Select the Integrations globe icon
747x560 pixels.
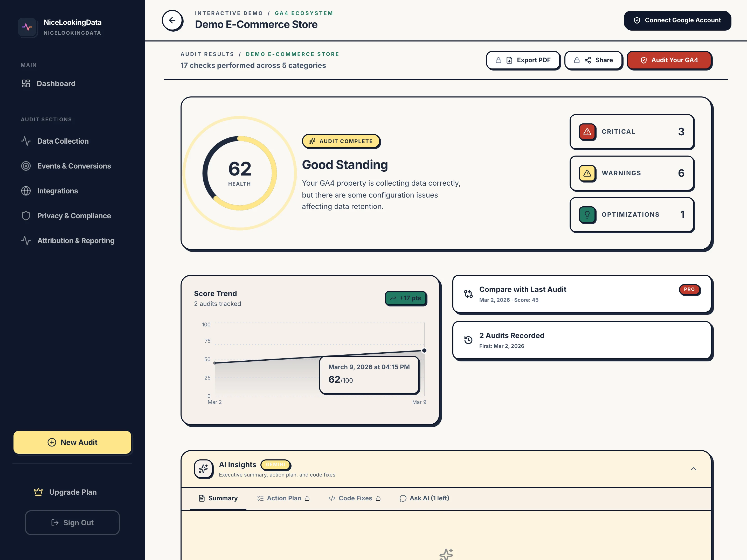(x=26, y=191)
